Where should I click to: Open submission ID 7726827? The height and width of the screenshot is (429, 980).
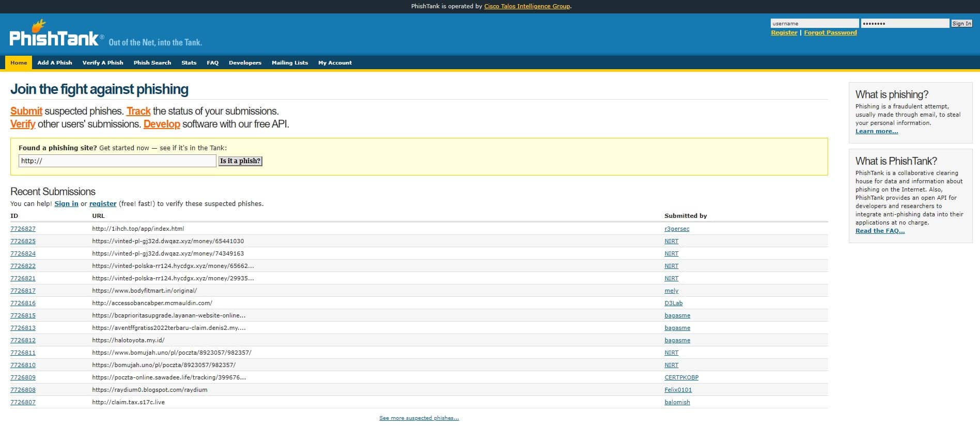pyautogui.click(x=23, y=229)
